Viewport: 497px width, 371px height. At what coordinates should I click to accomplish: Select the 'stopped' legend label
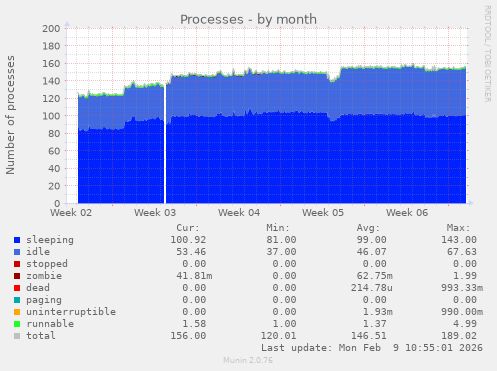point(47,264)
